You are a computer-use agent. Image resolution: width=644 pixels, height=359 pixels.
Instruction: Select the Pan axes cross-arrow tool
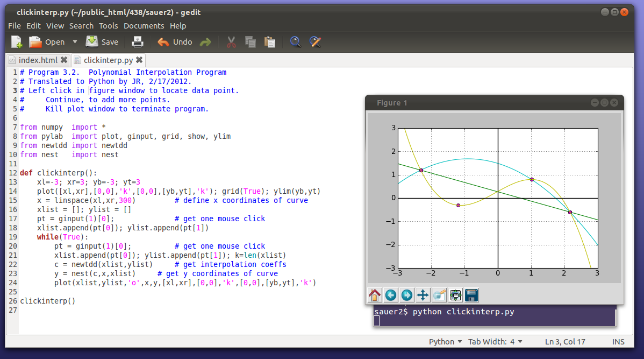[423, 295]
